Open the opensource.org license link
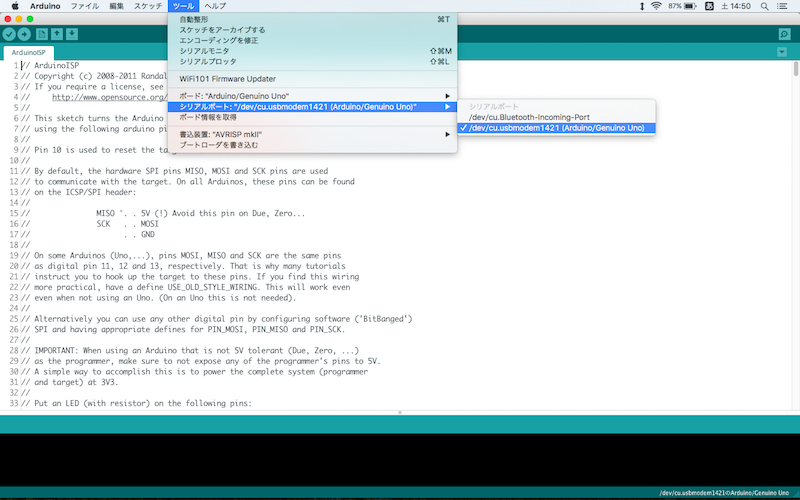800x500 pixels. [x=109, y=97]
